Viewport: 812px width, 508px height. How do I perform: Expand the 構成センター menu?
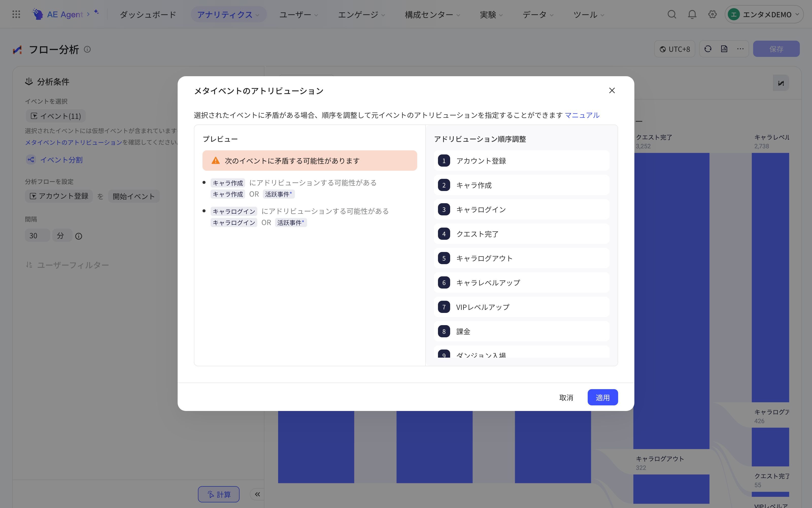(x=432, y=14)
